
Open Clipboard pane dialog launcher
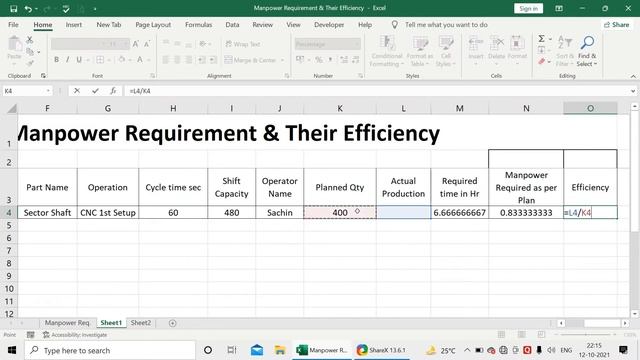coord(43,76)
